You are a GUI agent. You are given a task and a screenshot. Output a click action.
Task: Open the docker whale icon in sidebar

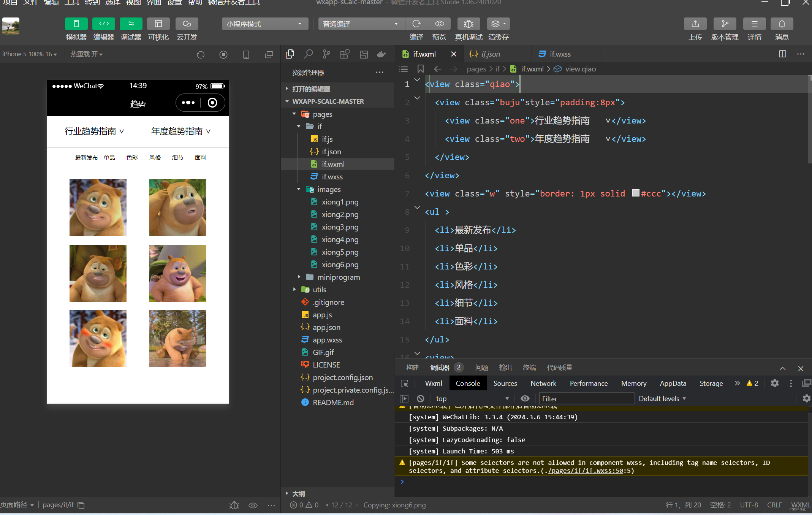coord(381,54)
